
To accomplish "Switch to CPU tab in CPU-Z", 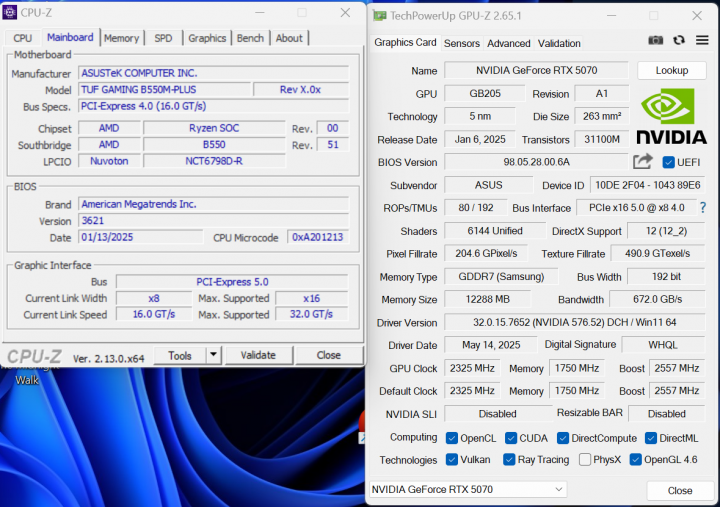I will (22, 38).
